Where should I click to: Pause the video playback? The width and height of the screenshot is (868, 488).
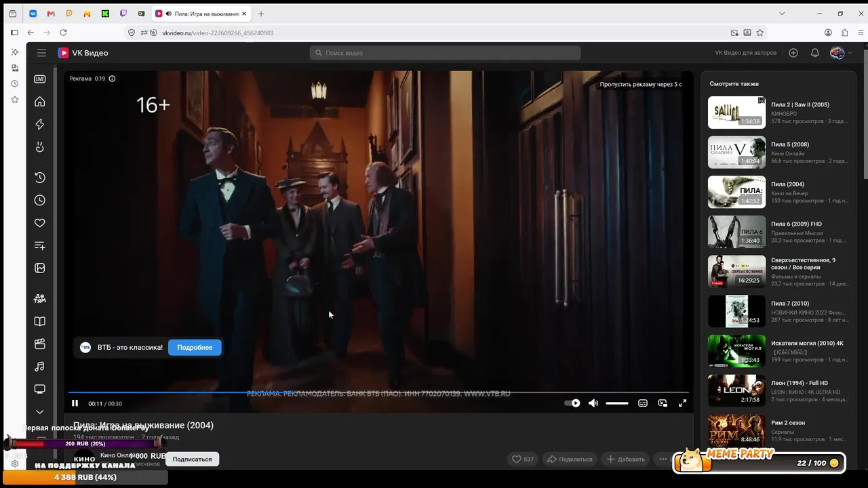(75, 403)
